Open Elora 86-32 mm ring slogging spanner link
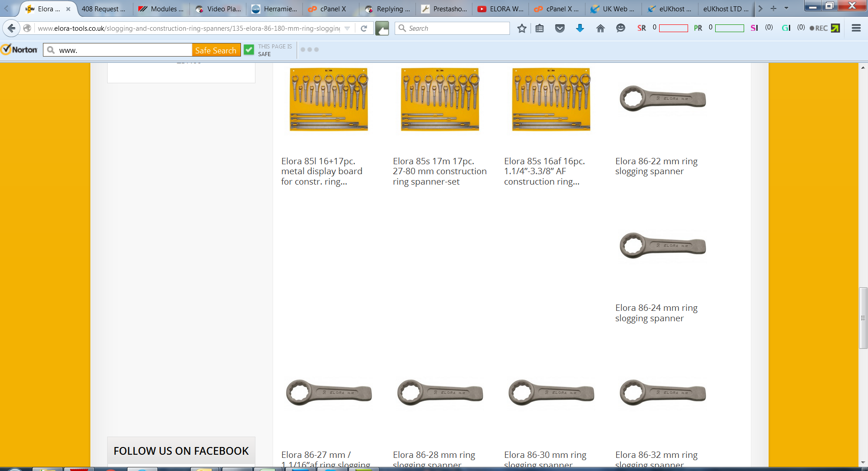This screenshot has width=868, height=471. 656,460
